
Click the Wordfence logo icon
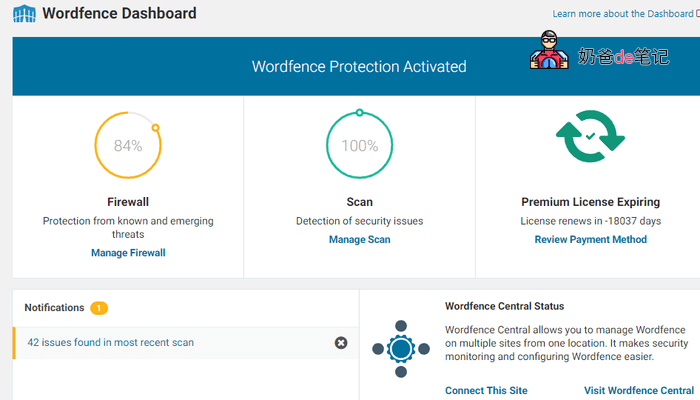tap(24, 15)
